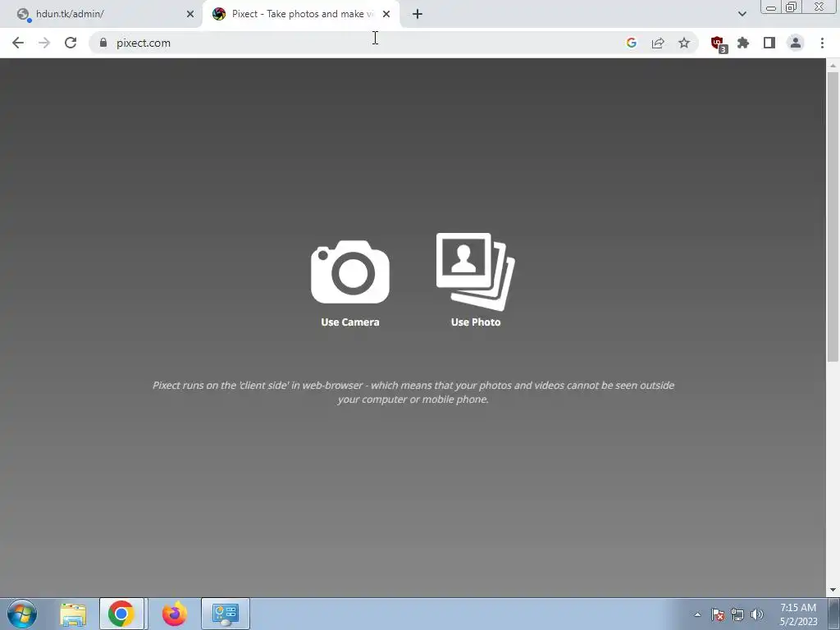
Task: Click the scrollbar down arrow
Action: pos(833,591)
